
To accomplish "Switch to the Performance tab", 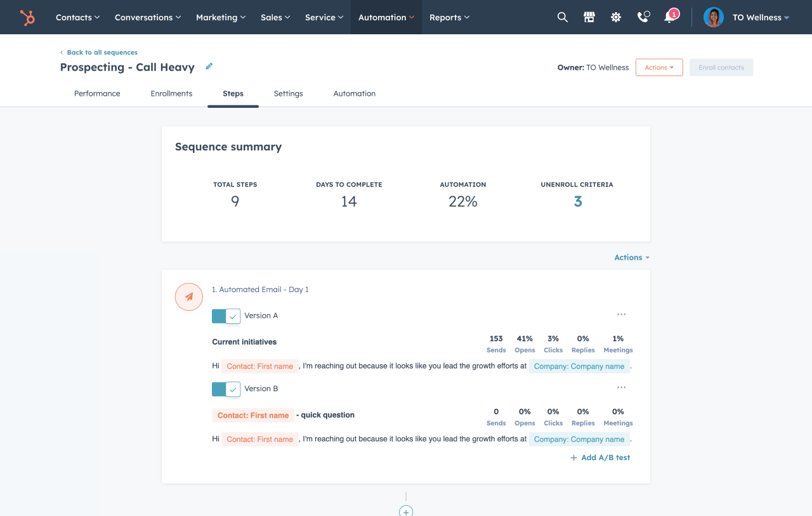I will point(97,94).
